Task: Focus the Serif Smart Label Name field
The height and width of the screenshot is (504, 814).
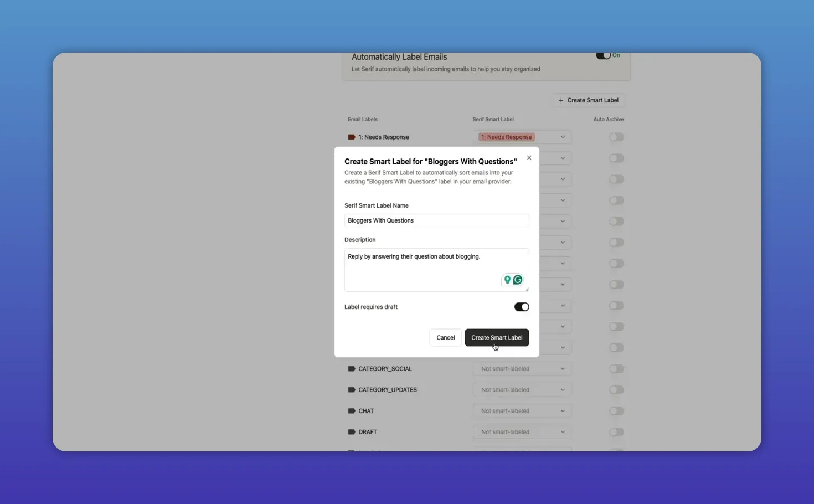Action: point(436,220)
